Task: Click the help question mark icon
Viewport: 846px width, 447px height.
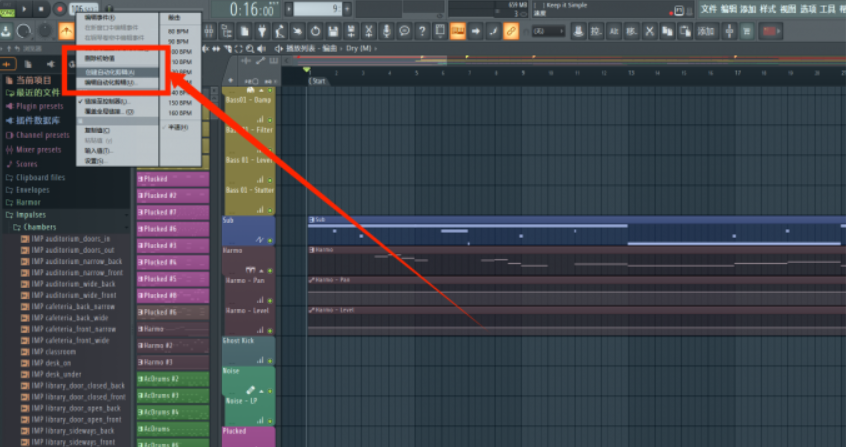Action: (421, 31)
